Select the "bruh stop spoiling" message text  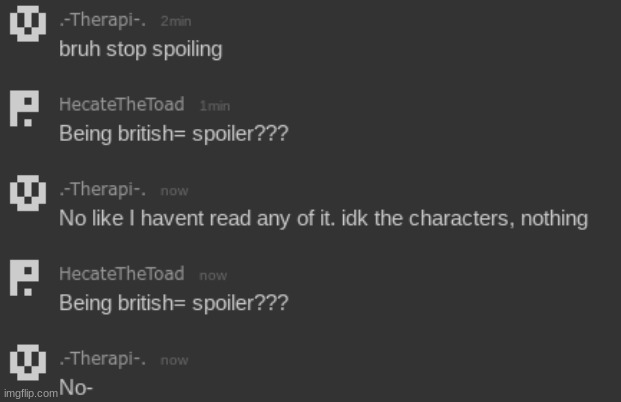[141, 49]
